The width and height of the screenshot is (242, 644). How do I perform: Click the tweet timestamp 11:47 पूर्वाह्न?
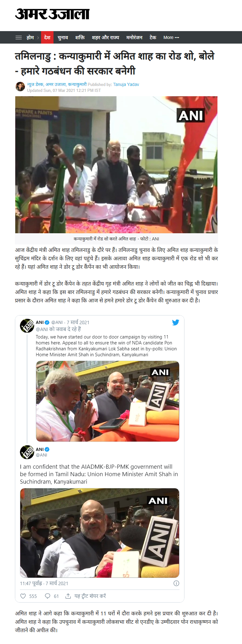[x=31, y=583]
